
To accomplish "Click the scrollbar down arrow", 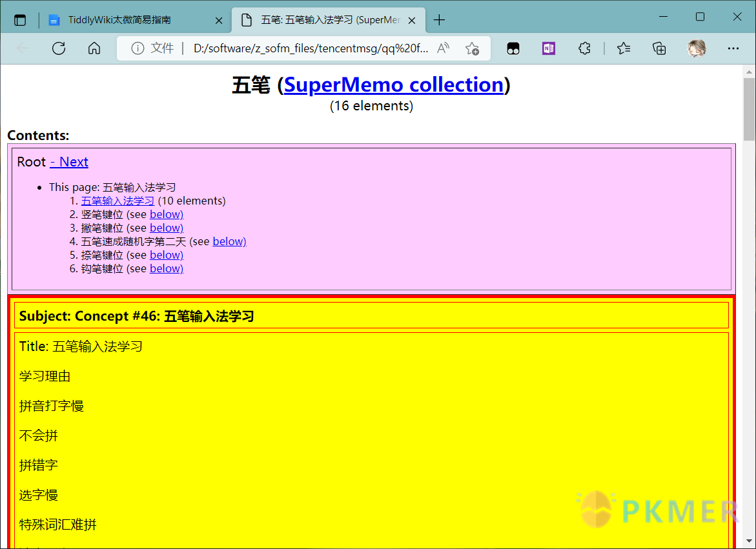I will pos(750,542).
